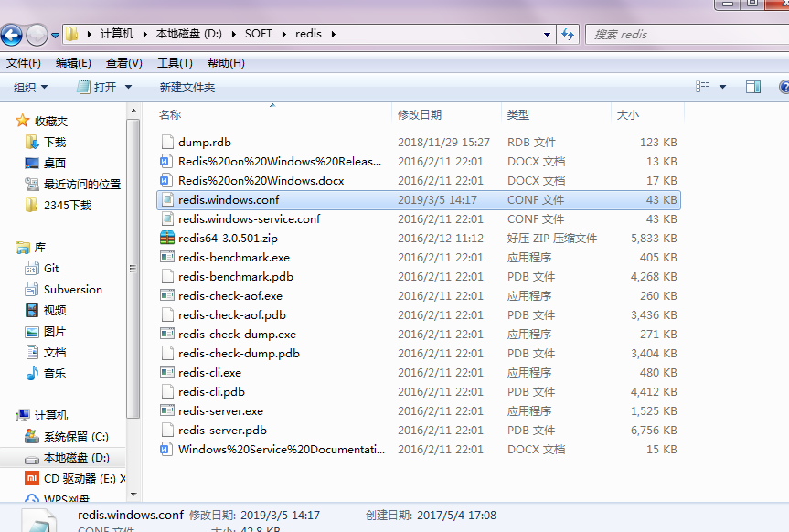
Task: Open the 查看(V) menu
Action: [x=123, y=63]
